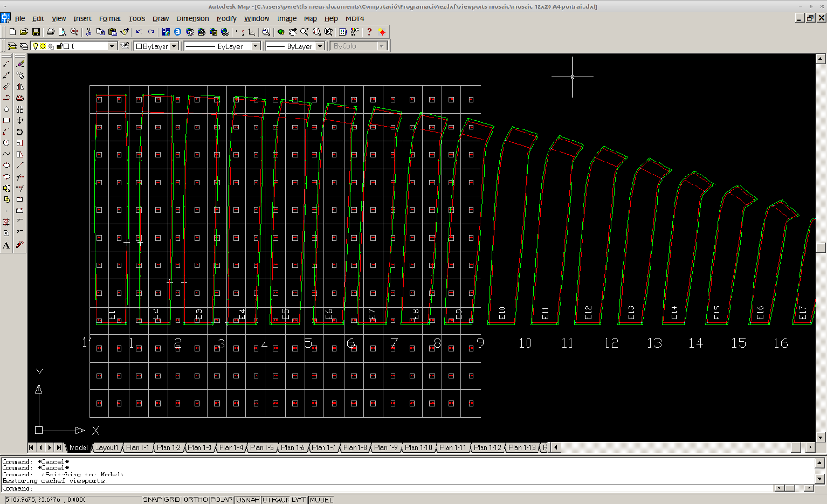Select the Array modify tool
827x504 pixels.
19,109
